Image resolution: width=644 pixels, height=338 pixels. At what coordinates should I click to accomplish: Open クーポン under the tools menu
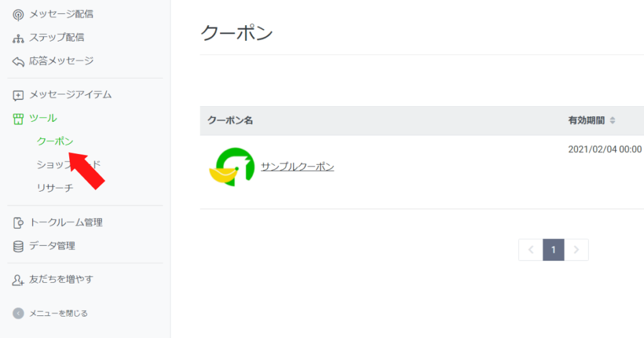(55, 141)
